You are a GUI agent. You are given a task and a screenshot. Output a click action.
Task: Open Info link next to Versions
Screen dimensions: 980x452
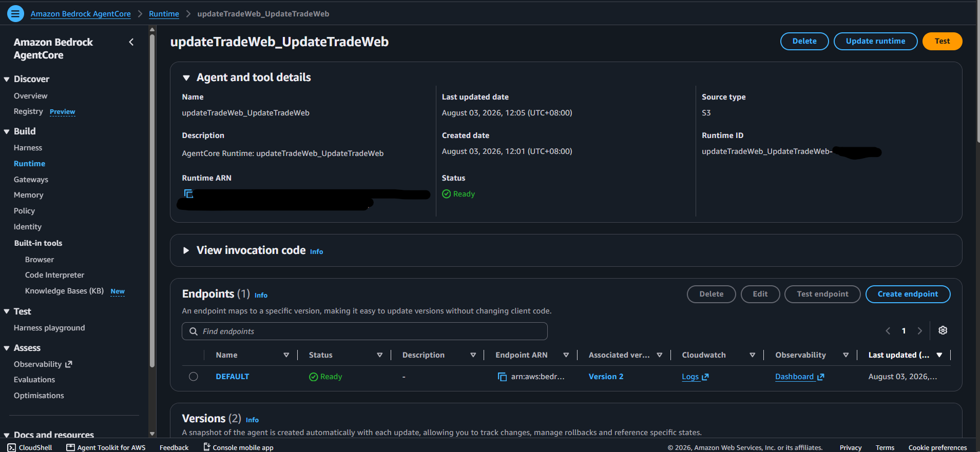(x=252, y=420)
